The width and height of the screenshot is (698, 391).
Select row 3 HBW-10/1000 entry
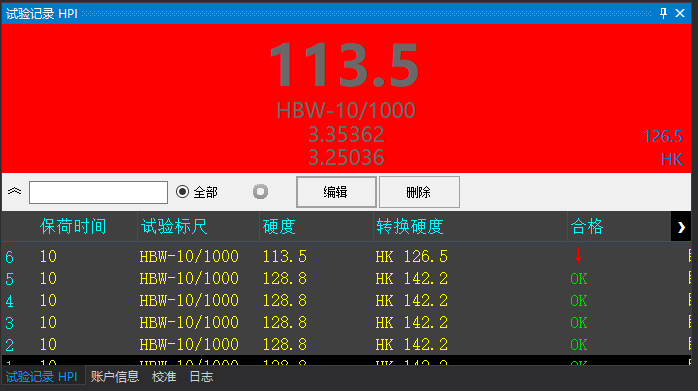point(189,322)
